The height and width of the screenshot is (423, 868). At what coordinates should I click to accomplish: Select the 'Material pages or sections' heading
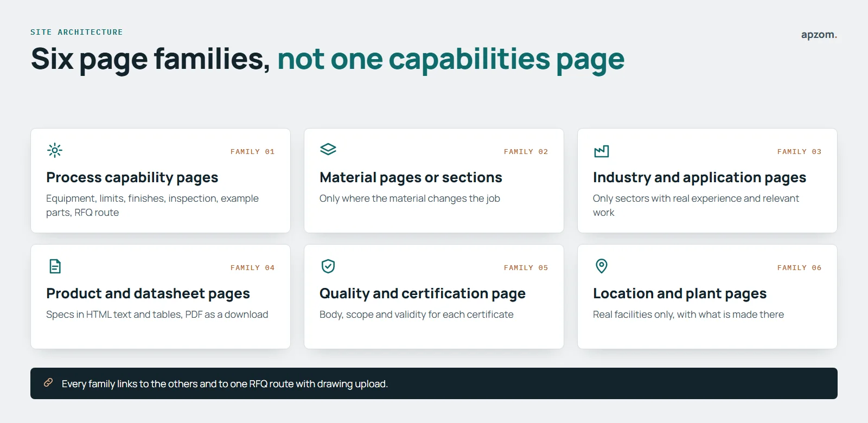click(411, 177)
